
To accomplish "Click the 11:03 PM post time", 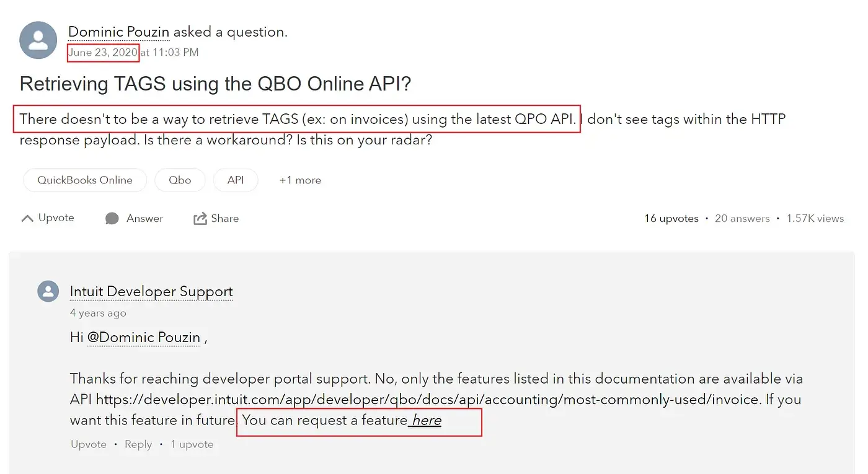I will tap(175, 53).
